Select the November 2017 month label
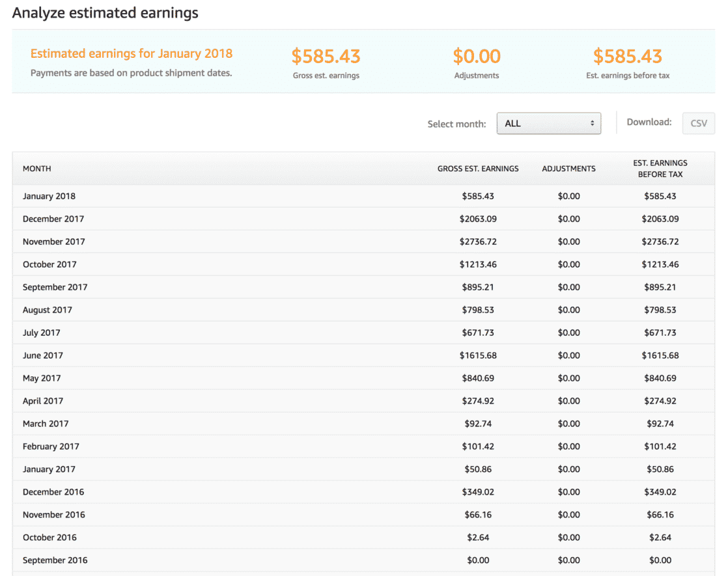This screenshot has height=576, width=728. tap(54, 241)
